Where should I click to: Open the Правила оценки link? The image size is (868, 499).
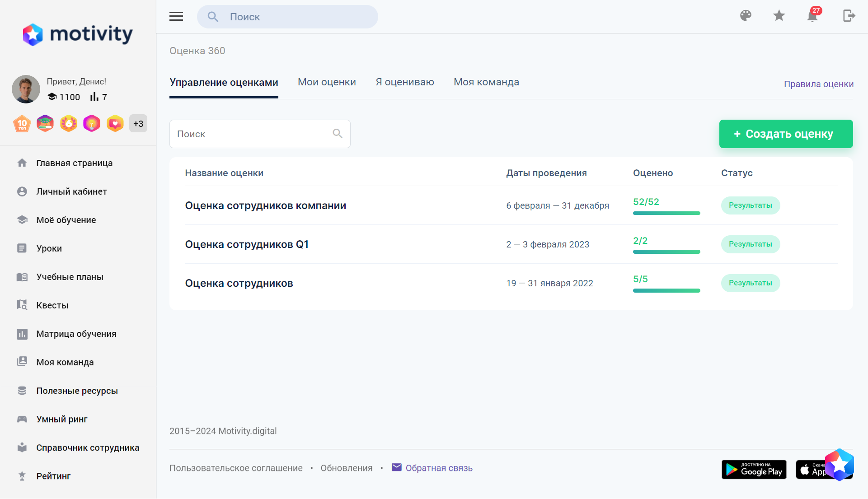click(x=818, y=84)
